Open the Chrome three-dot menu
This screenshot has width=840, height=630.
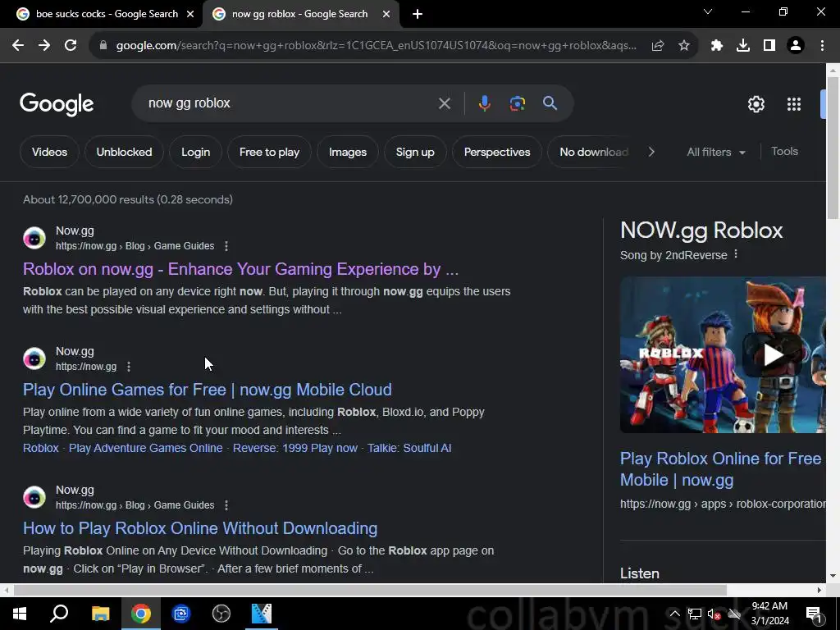pyautogui.click(x=822, y=46)
